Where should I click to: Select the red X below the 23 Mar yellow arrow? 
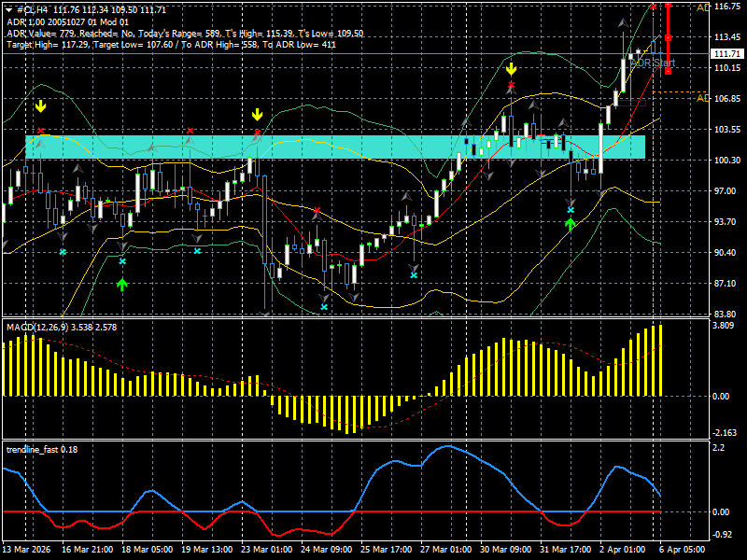click(x=258, y=133)
